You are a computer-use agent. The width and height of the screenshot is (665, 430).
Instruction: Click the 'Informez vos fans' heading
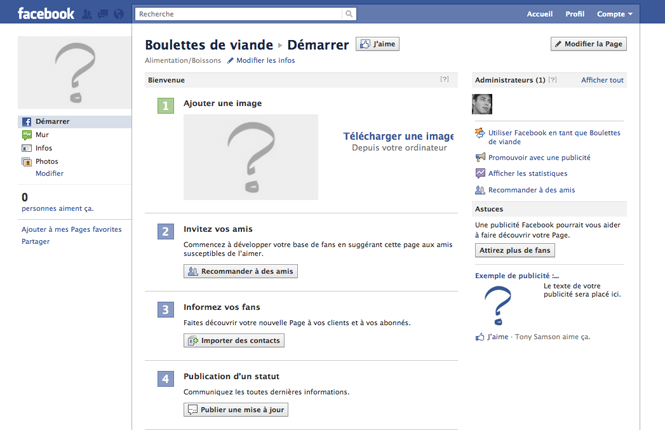point(222,307)
